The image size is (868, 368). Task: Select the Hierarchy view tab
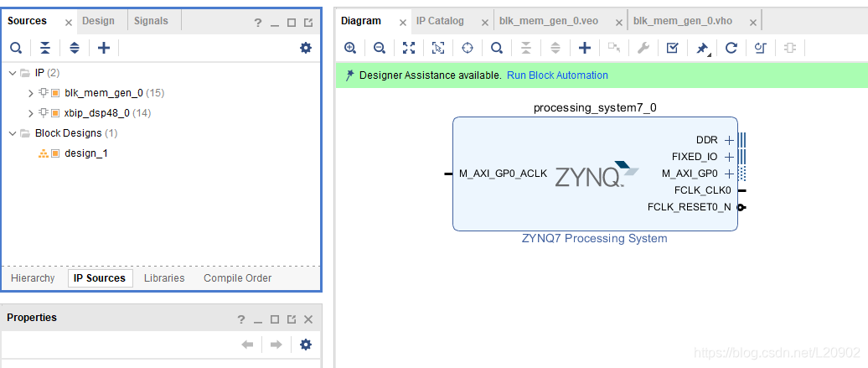(33, 278)
